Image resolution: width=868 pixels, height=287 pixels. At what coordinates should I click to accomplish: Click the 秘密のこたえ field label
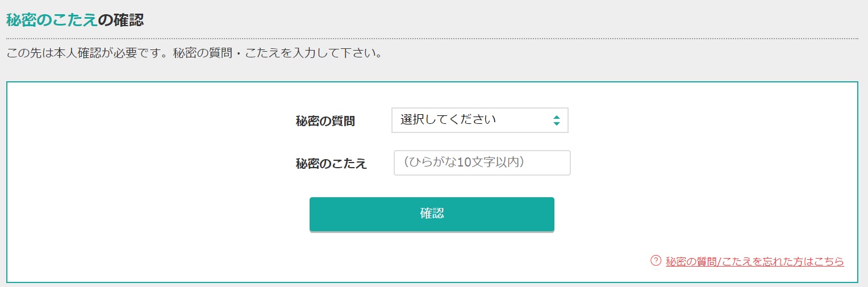[x=331, y=164]
